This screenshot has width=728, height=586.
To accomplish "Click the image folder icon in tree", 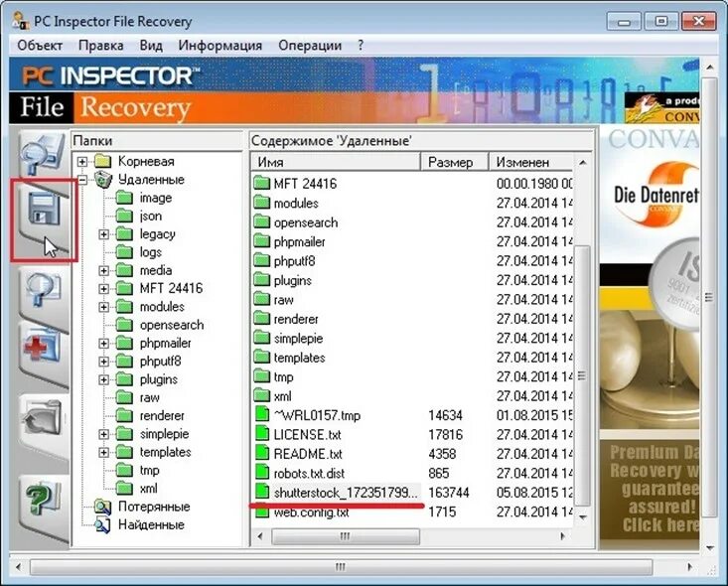I will [124, 198].
